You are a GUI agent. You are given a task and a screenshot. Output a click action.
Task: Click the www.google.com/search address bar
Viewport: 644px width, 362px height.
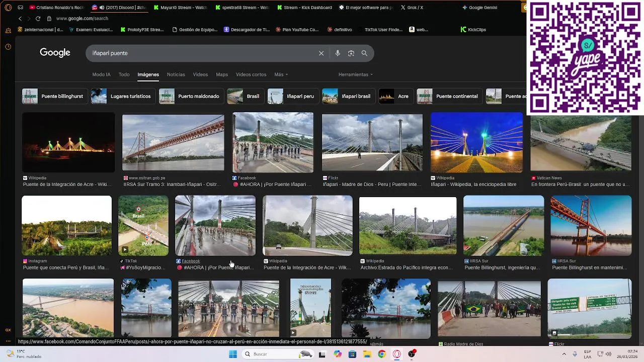(82, 19)
